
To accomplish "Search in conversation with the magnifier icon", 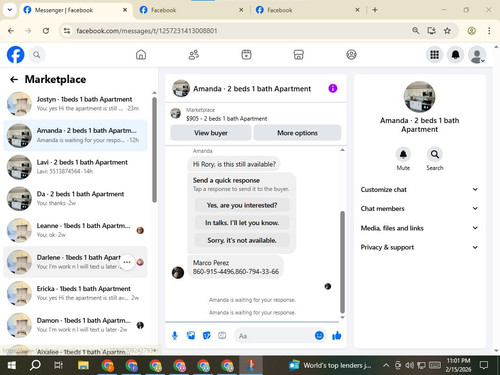I will pos(435,154).
